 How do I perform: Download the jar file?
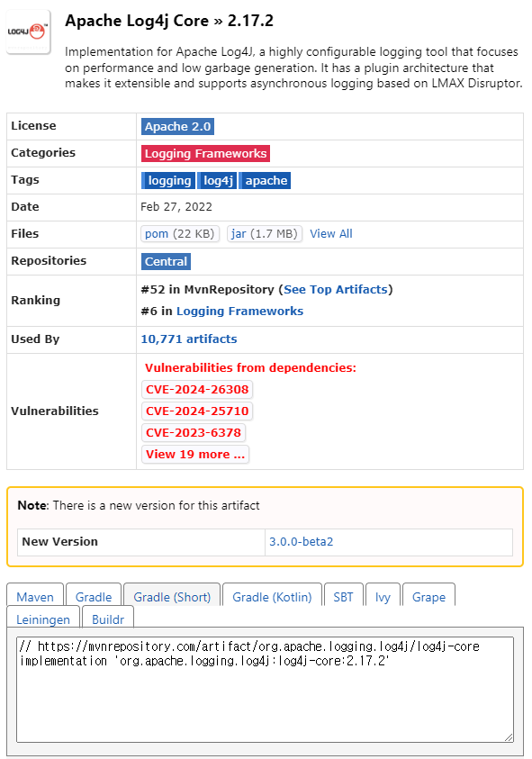265,234
